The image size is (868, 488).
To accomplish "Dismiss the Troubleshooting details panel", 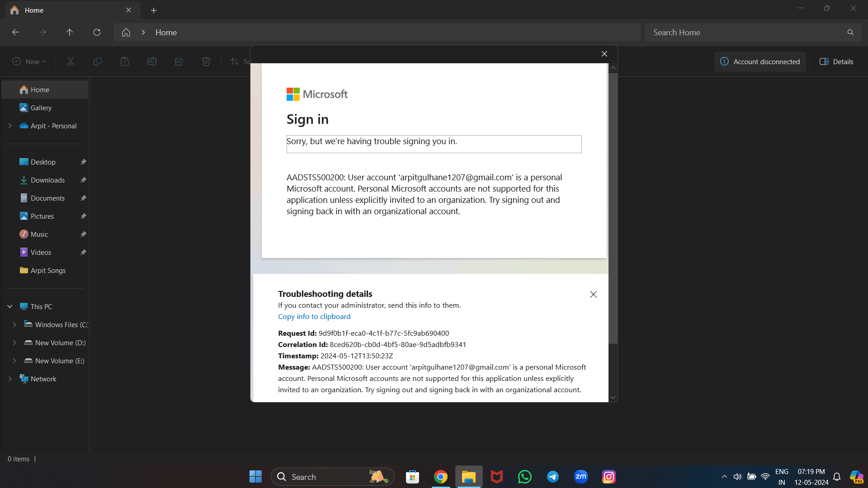I will [x=593, y=294].
